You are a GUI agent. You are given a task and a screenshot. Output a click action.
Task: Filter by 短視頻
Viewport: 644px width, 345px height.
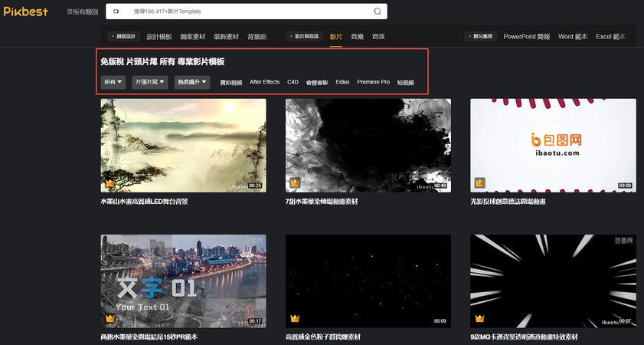pos(405,83)
